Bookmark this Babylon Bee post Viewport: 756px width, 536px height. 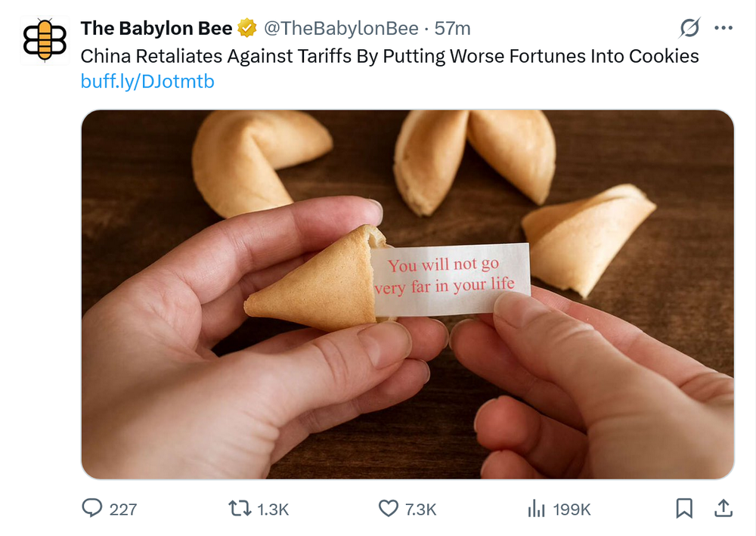click(684, 509)
